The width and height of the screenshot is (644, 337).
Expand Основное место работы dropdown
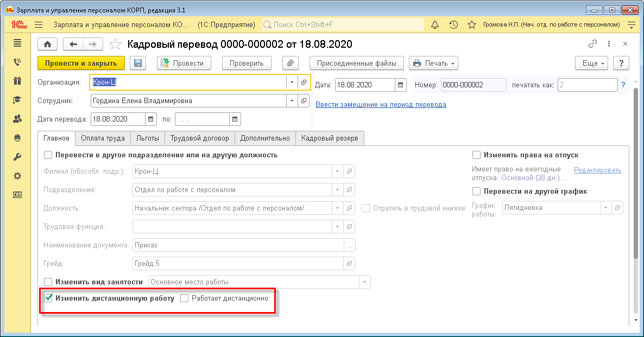pyautogui.click(x=365, y=282)
